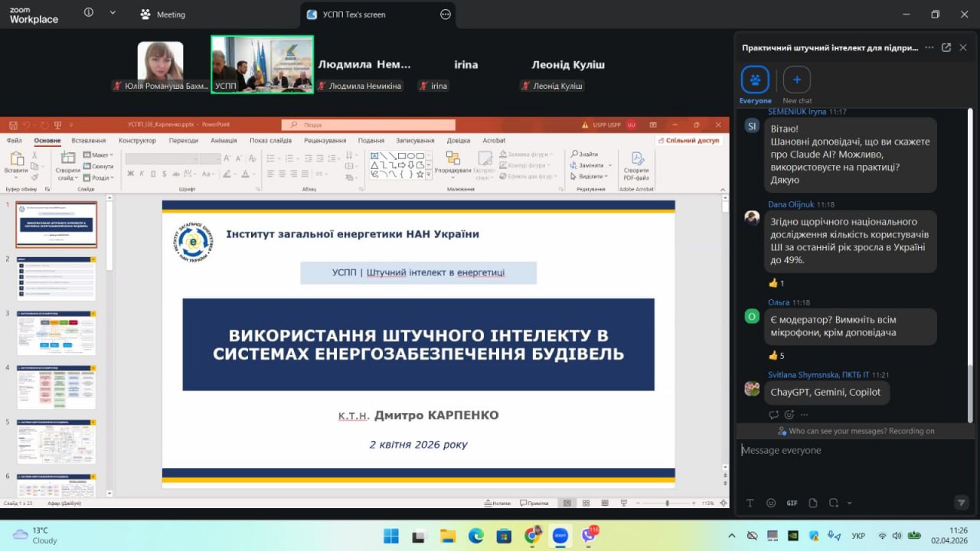Toggle thumbs up on Dana Olijnuk's message
This screenshot has height=551, width=980.
pos(776,283)
